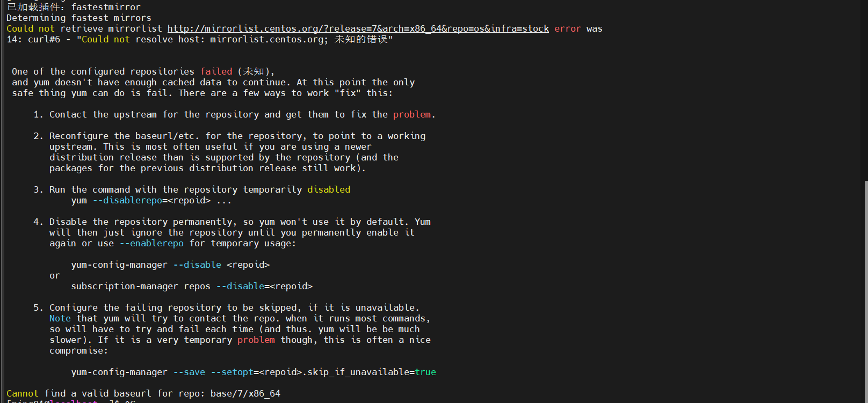Click the yellow word "disabled"
The height and width of the screenshot is (403, 868).
(x=329, y=190)
